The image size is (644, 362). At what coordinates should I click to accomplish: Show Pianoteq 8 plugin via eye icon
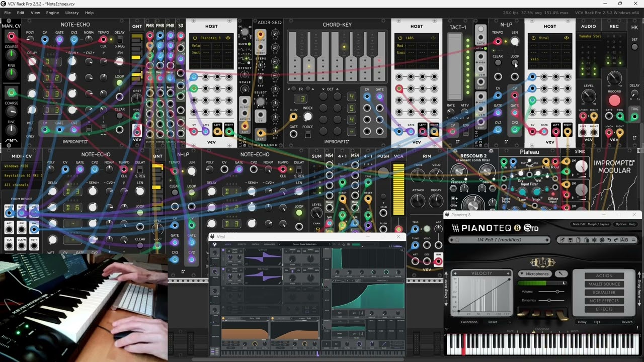point(228,38)
